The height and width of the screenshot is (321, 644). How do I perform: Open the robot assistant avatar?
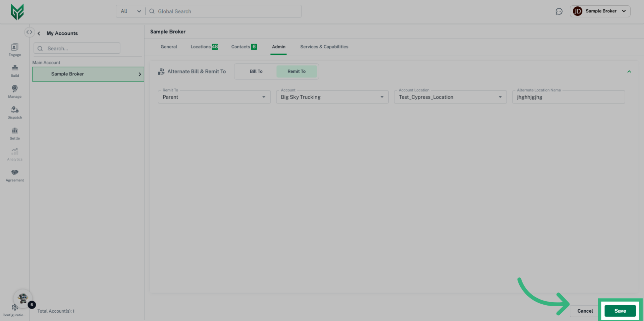[x=23, y=298]
